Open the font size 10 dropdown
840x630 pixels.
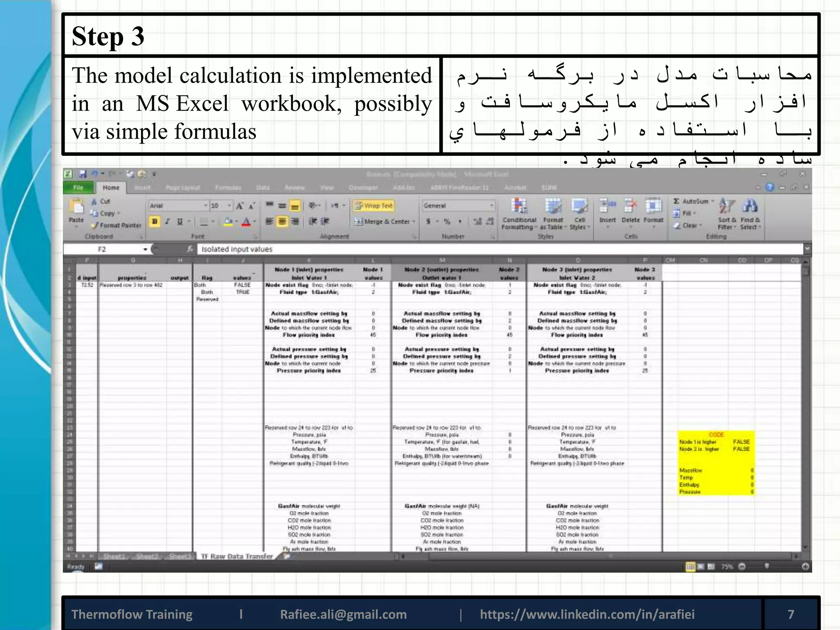229,205
